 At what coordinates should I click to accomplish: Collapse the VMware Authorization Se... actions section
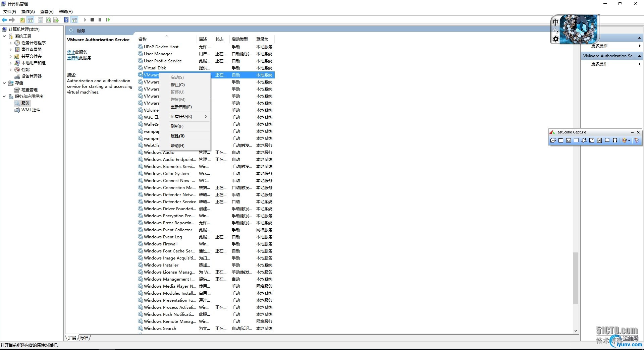pyautogui.click(x=639, y=56)
